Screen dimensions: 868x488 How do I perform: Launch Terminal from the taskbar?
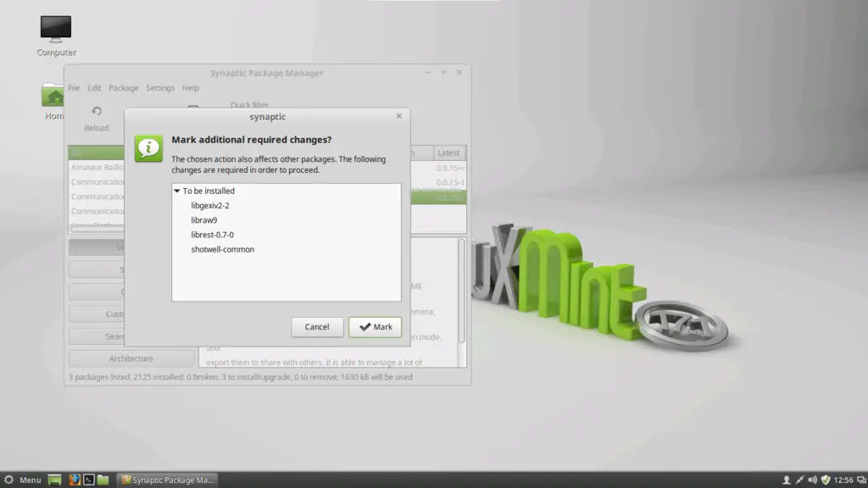coord(88,480)
